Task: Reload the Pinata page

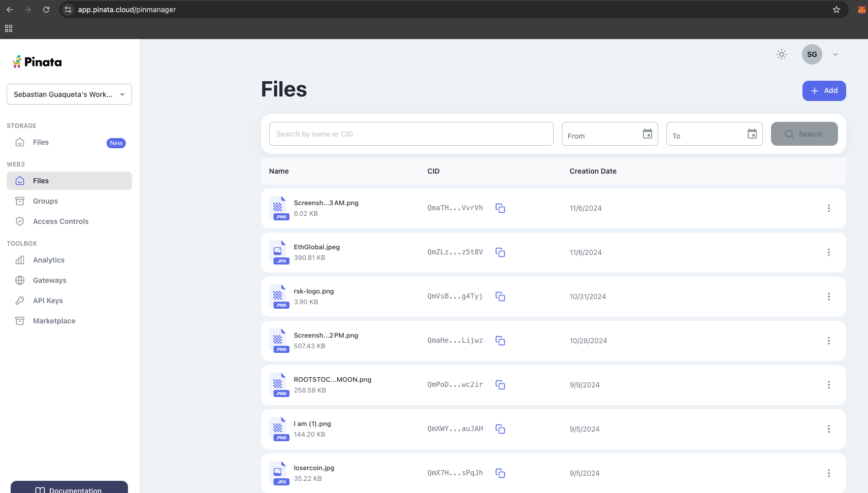Action: pos(46,10)
